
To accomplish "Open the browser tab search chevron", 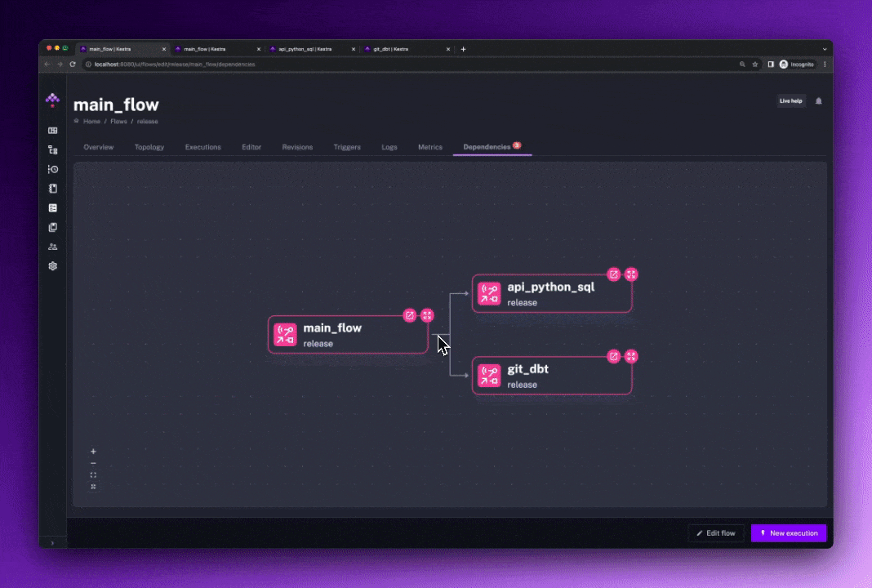I will [x=824, y=49].
